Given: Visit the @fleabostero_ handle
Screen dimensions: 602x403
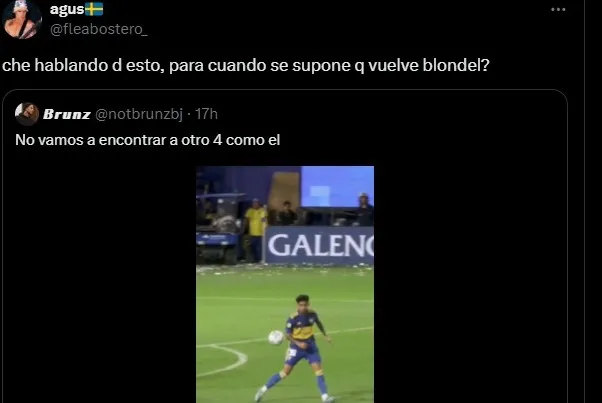Looking at the screenshot, I should (x=99, y=29).
